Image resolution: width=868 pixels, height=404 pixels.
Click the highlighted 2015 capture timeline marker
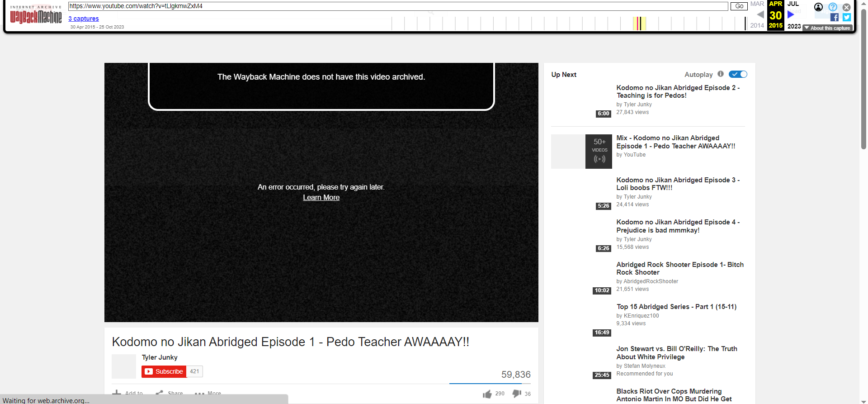click(639, 24)
